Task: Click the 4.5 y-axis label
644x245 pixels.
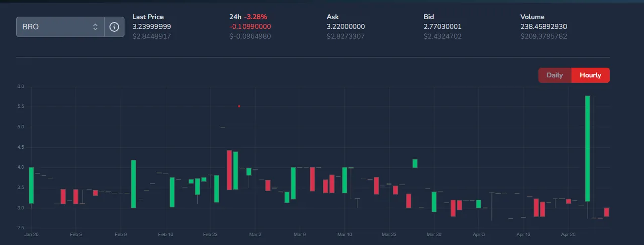Action: (x=21, y=147)
